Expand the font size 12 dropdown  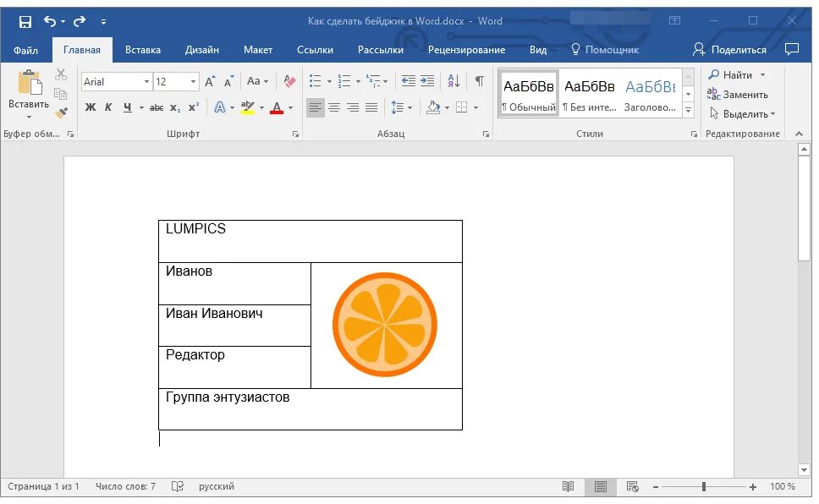(193, 81)
